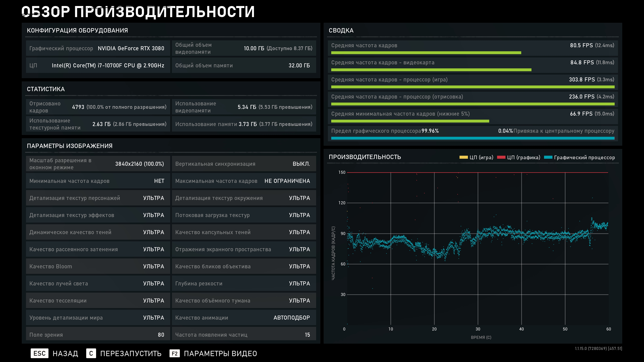Select the Масштаб разрешения 3840x2160 row
The width and height of the screenshot is (644, 362).
pos(98,164)
